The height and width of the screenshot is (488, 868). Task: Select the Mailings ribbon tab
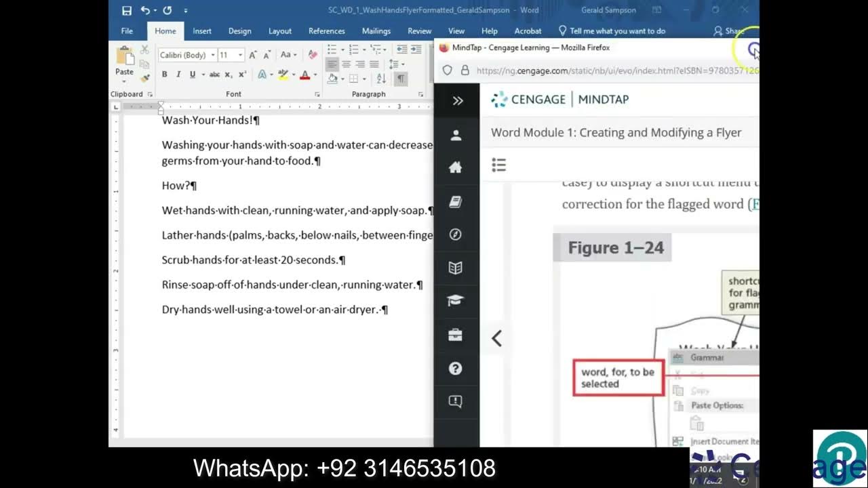(376, 31)
